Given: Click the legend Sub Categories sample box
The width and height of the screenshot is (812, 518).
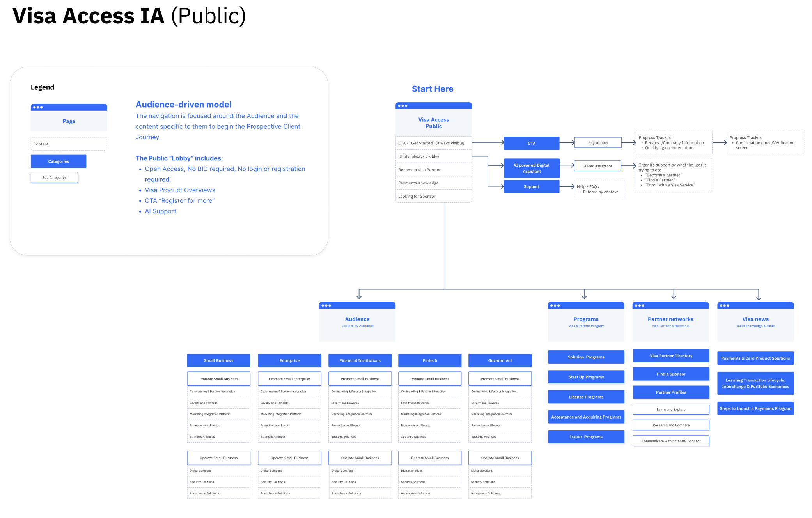Looking at the screenshot, I should (54, 177).
